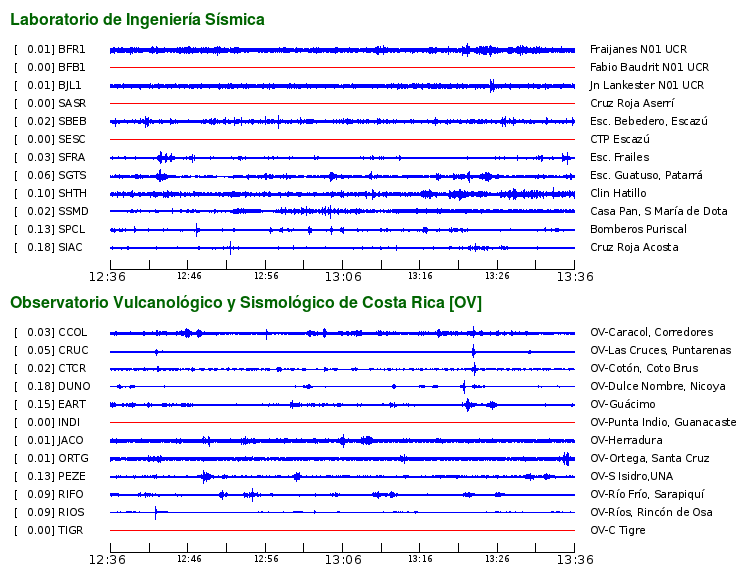Click the SASR station label

72,103
